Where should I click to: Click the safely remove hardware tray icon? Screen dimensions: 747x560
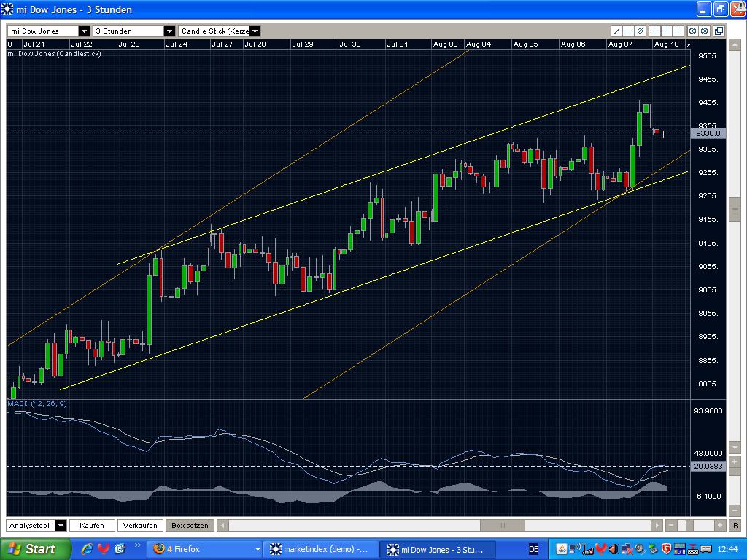[653, 549]
